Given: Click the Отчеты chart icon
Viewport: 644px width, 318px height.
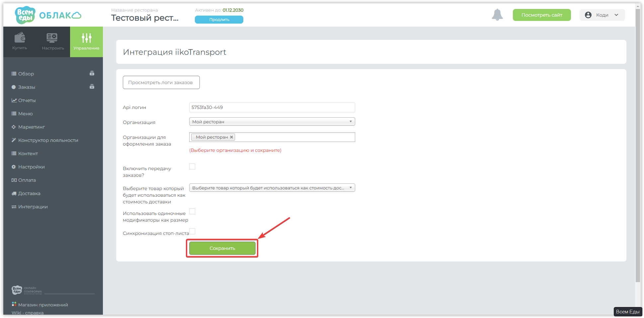Looking at the screenshot, I should 14,100.
